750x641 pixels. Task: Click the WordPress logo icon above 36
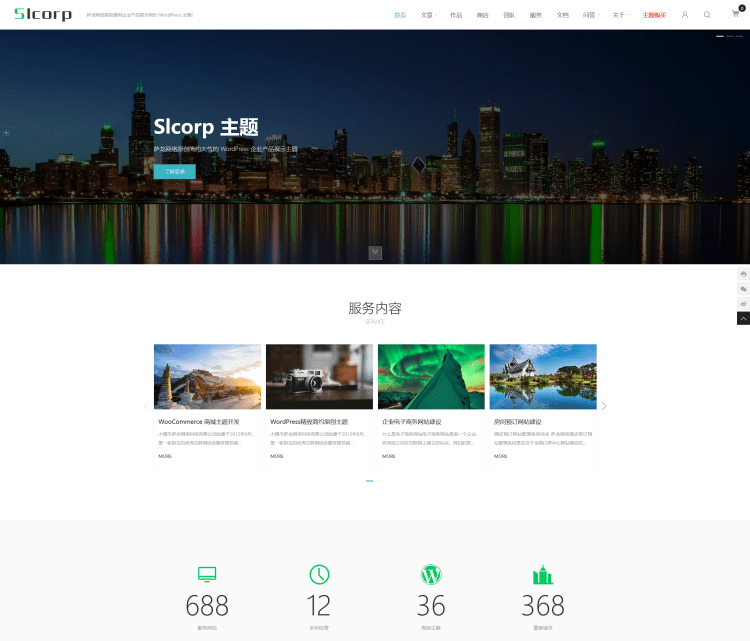coord(431,575)
